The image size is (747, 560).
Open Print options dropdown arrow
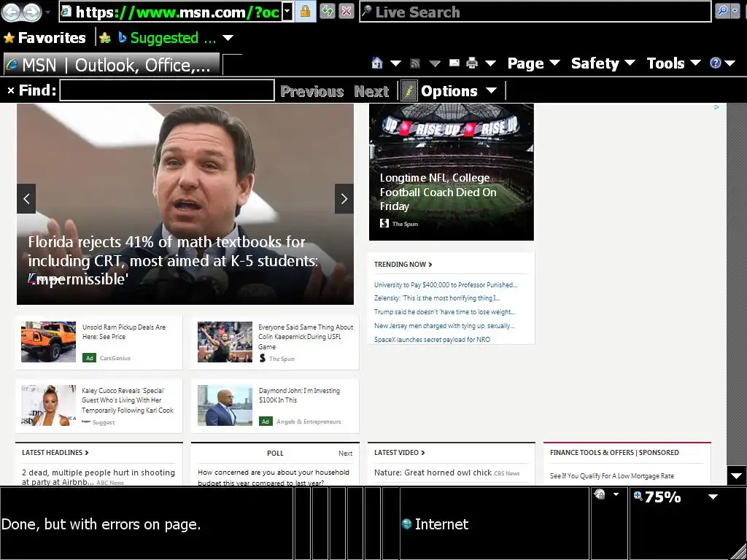490,63
